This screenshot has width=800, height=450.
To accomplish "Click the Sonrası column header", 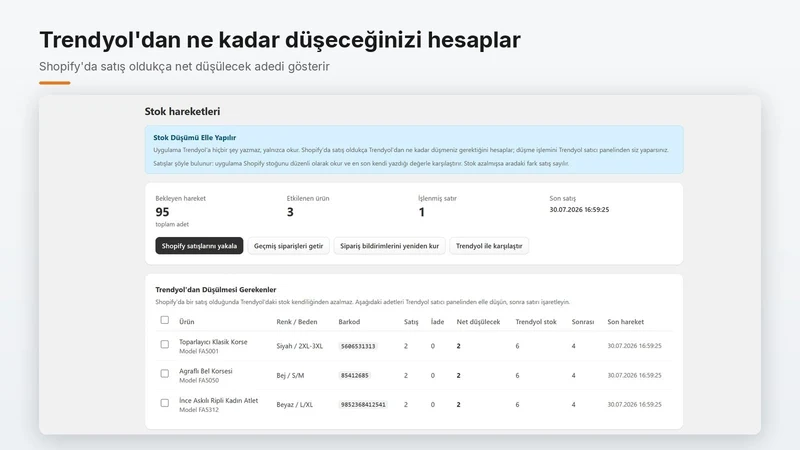I will click(583, 322).
